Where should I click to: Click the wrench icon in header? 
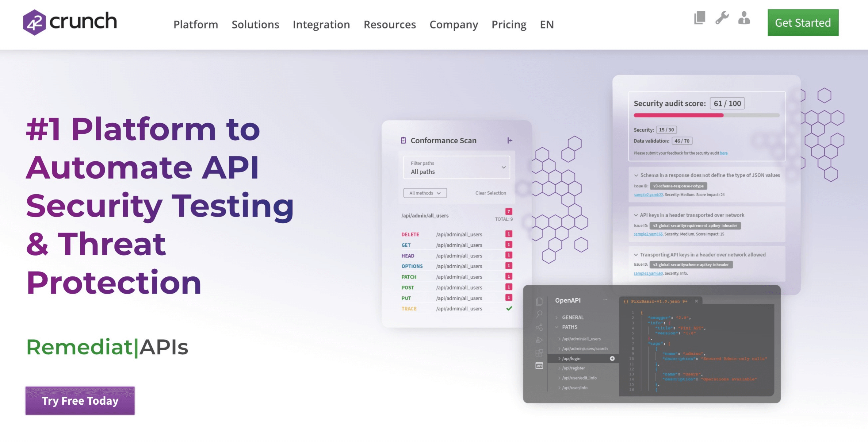pyautogui.click(x=722, y=17)
